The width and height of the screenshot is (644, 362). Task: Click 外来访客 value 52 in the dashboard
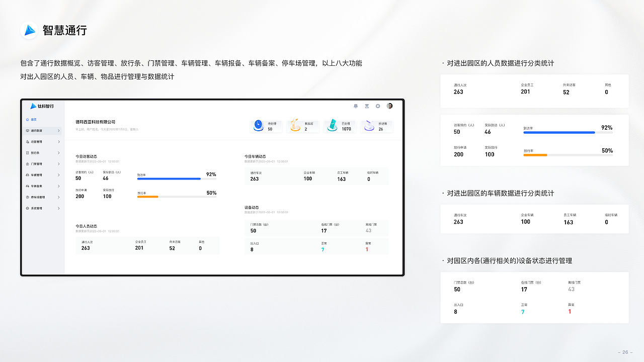point(172,248)
